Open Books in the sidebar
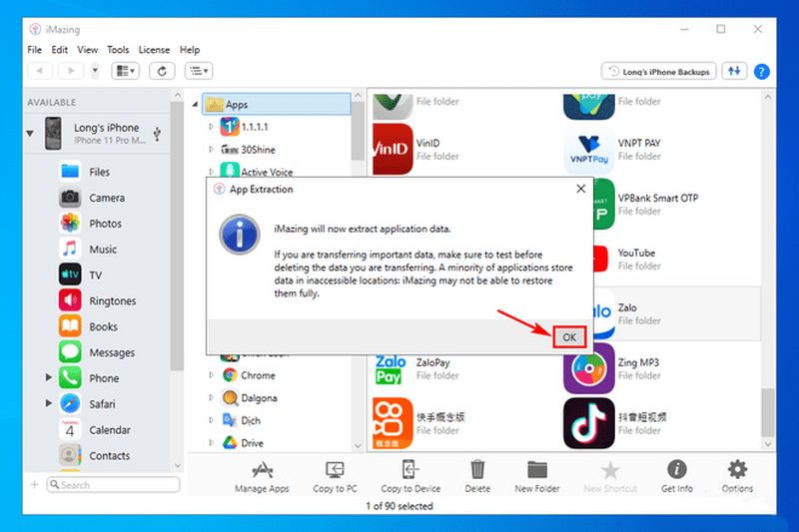 coord(103,326)
